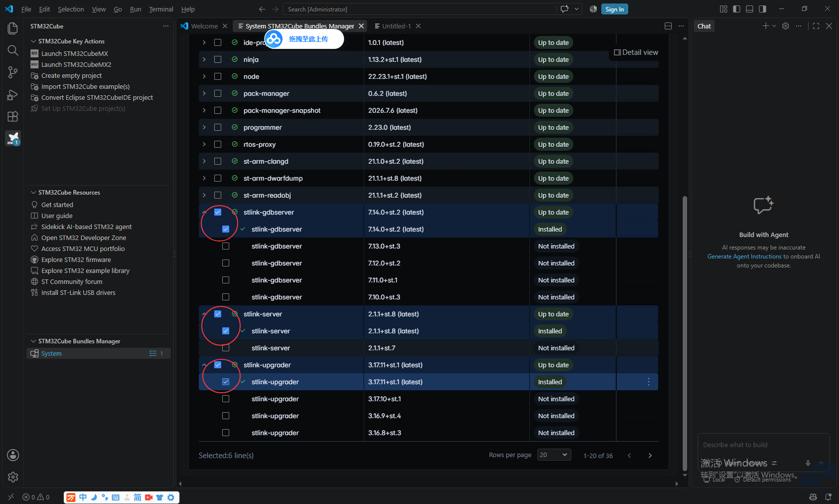Check stlink-server 2.1.1+st.7 checkbox
Screen dimensions: 839x504
click(x=226, y=348)
